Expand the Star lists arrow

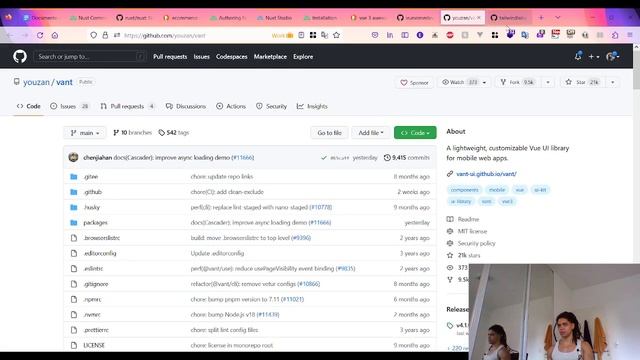coord(613,82)
